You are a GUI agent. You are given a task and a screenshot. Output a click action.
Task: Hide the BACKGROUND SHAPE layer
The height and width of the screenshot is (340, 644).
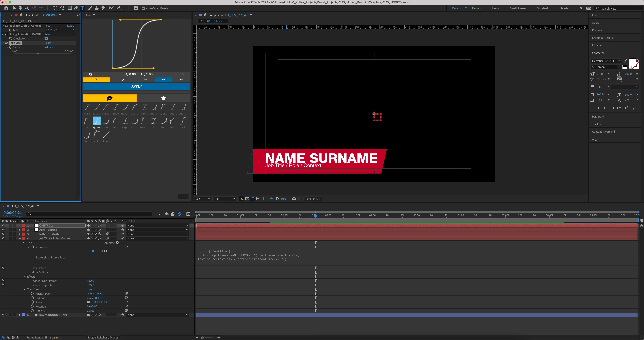3,315
